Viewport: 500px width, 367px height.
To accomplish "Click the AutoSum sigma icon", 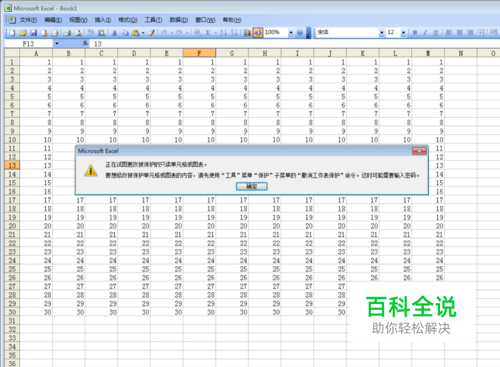I will pyautogui.click(x=208, y=33).
